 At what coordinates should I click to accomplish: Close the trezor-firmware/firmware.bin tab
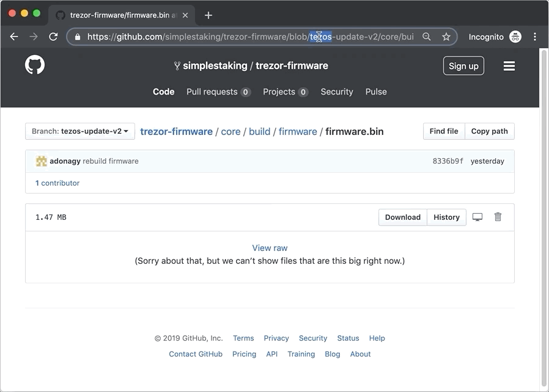185,15
